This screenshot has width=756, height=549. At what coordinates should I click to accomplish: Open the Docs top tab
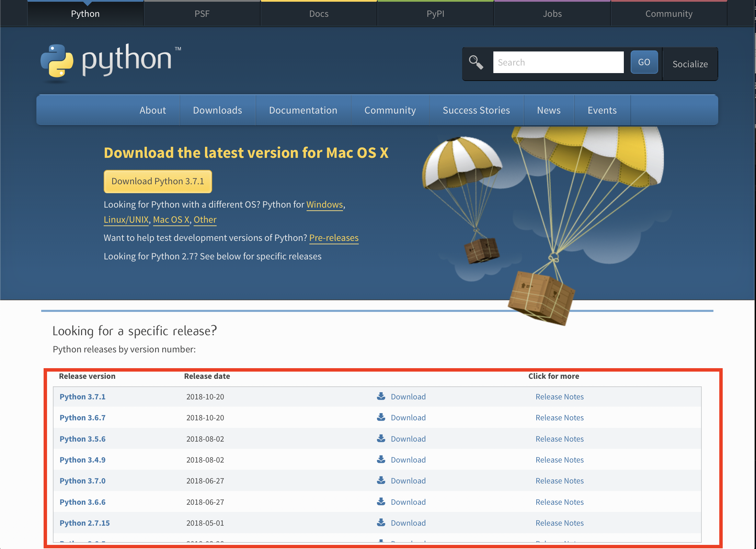click(319, 14)
